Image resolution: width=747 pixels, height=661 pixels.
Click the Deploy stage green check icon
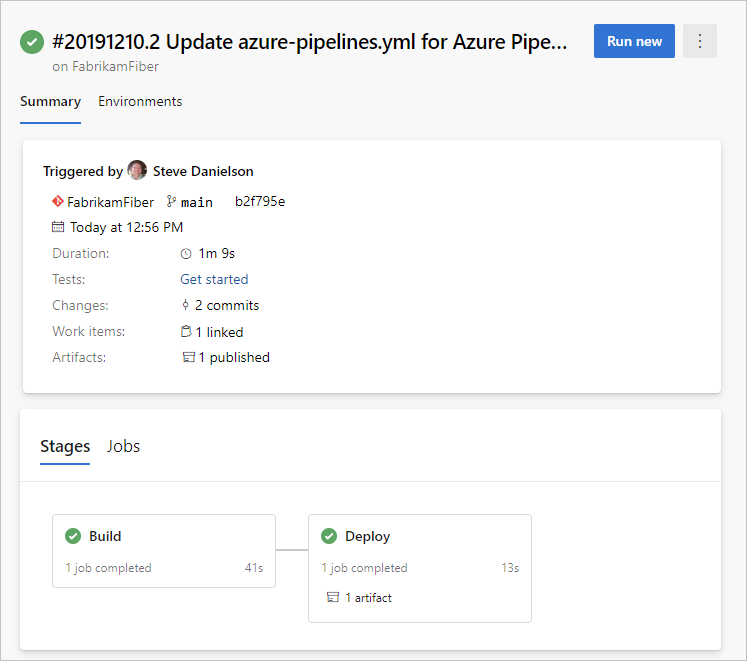329,536
